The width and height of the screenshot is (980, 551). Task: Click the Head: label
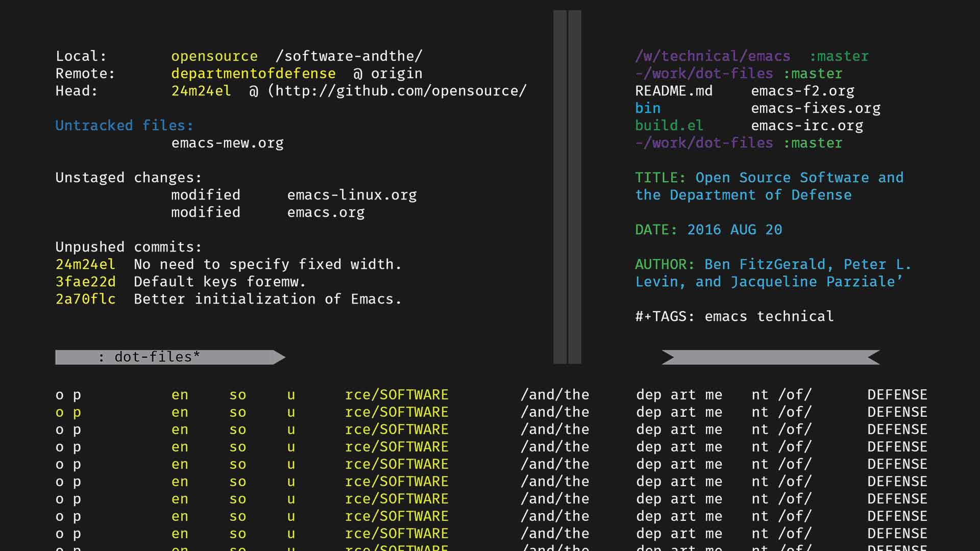point(77,91)
